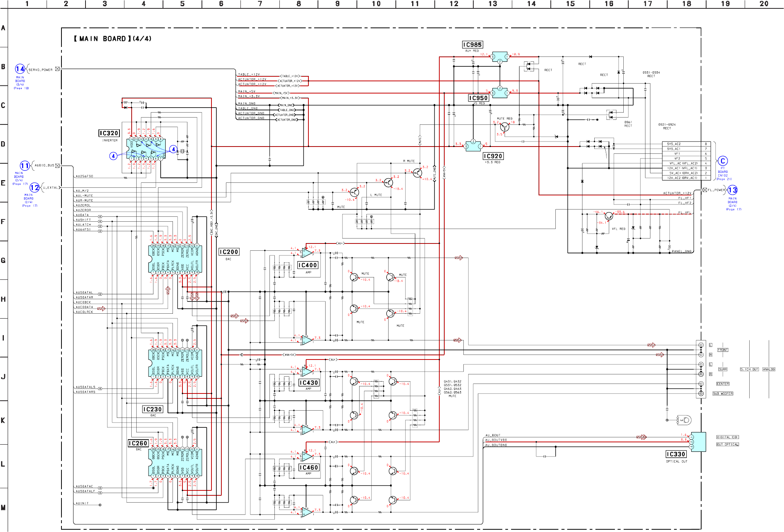The width and height of the screenshot is (784, 532).
Task: Click the circled C PT board connector
Action: 723,161
